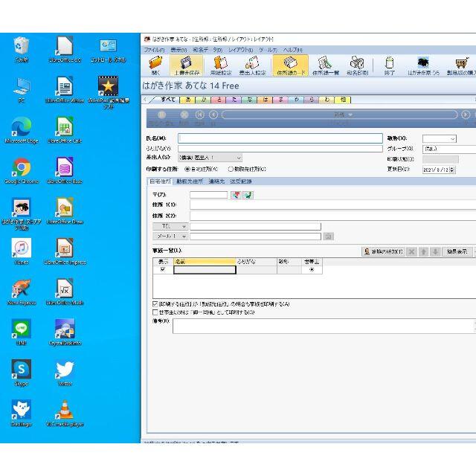476x476 pixels.
Task: Open Google Chrome desktop shortcut
Action: pos(22,170)
